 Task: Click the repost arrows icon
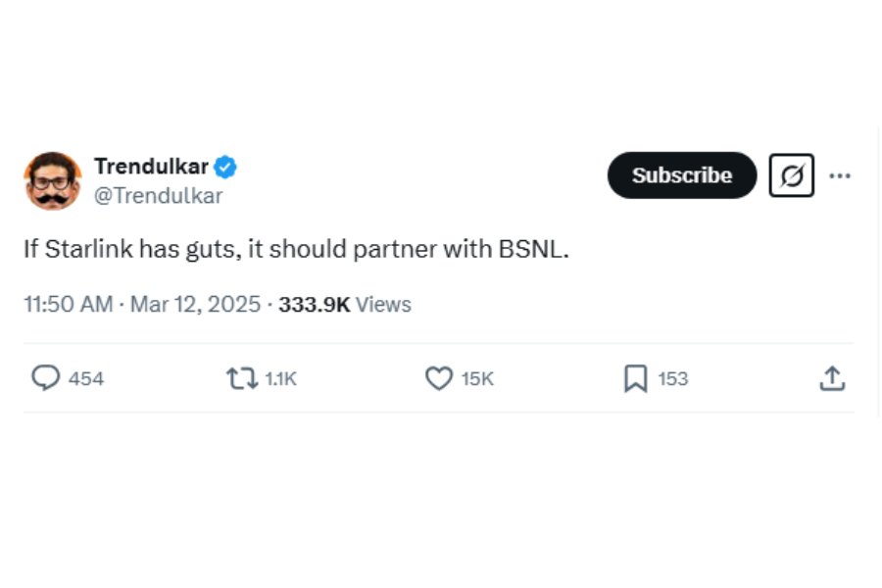click(x=241, y=378)
